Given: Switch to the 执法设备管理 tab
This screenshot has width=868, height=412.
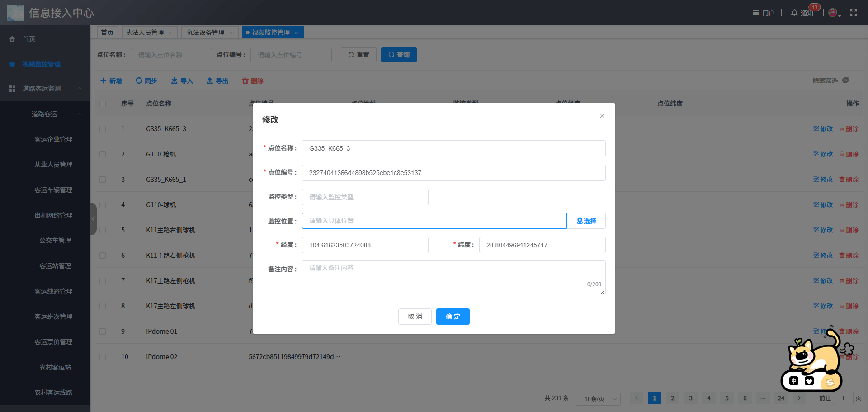Looking at the screenshot, I should [x=205, y=33].
